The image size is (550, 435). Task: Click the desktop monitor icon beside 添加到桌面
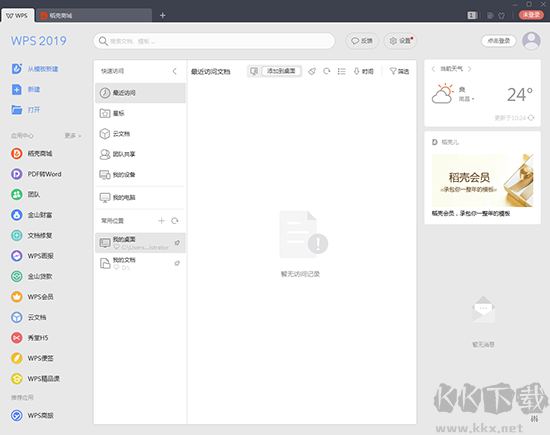[254, 71]
